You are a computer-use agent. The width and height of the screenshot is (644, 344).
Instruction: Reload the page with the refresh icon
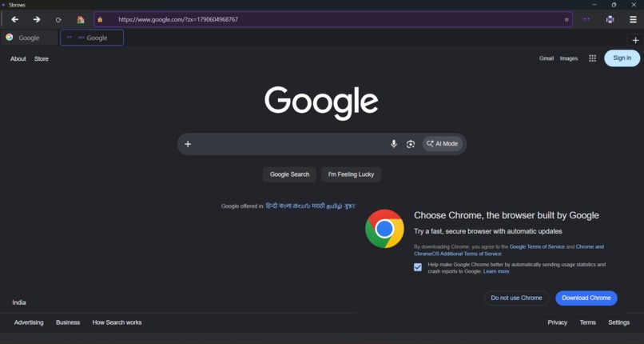tap(58, 20)
